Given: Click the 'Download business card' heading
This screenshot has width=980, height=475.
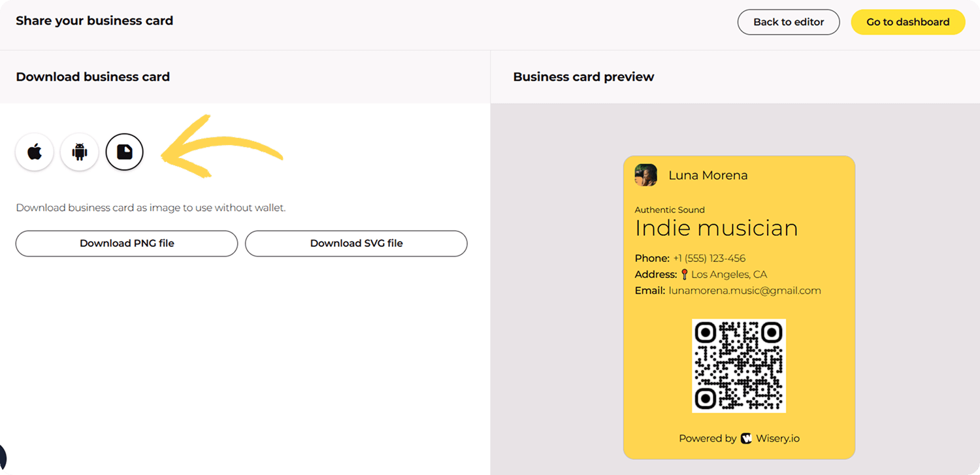Looking at the screenshot, I should point(93,76).
